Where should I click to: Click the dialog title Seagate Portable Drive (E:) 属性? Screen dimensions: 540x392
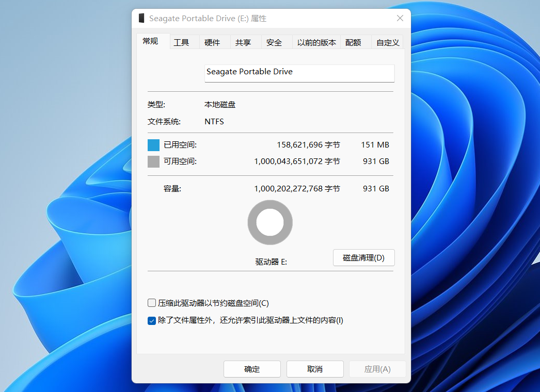(x=208, y=18)
